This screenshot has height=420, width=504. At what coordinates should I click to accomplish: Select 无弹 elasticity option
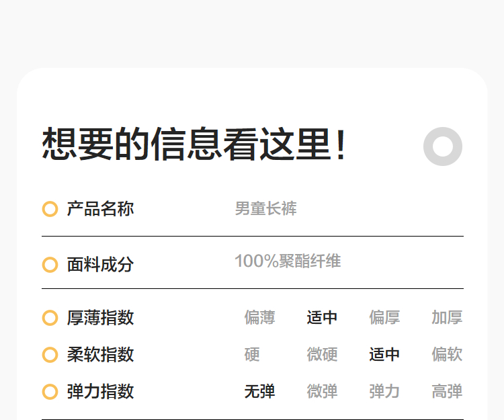tap(259, 391)
